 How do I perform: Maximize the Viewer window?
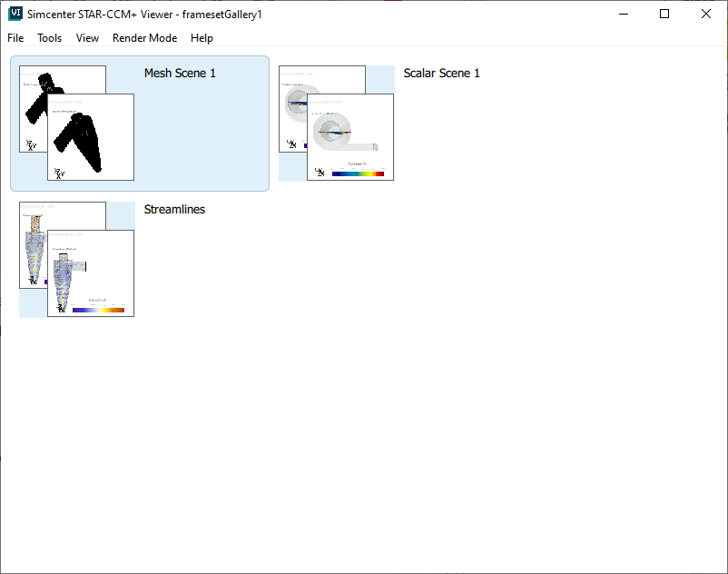click(x=664, y=14)
